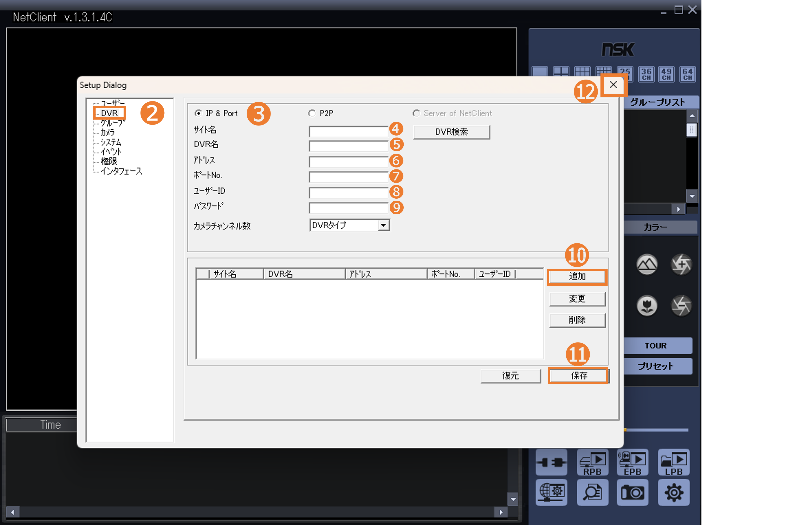Select システム in the setup tree
Screen dimensions: 812x525
(111, 142)
